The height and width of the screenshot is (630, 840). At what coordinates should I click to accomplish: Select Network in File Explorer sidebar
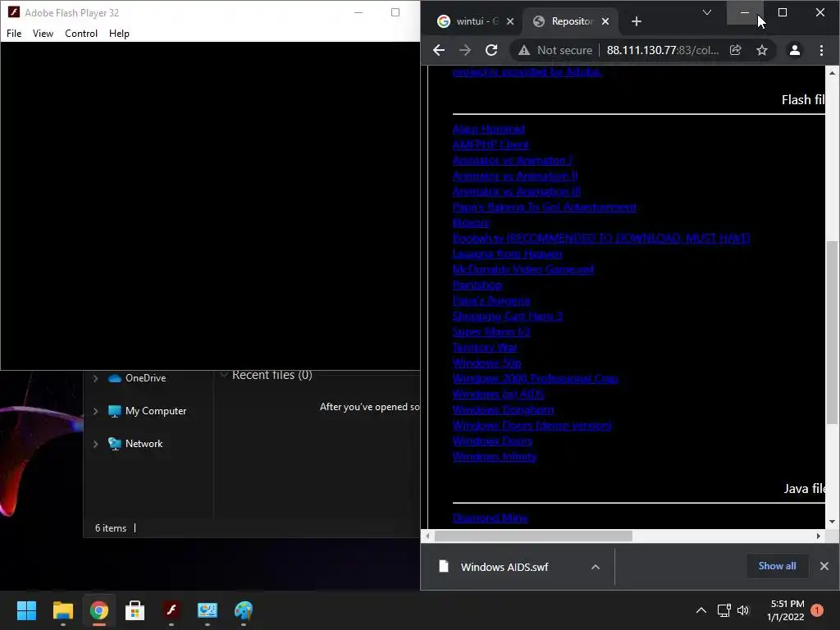point(144,444)
